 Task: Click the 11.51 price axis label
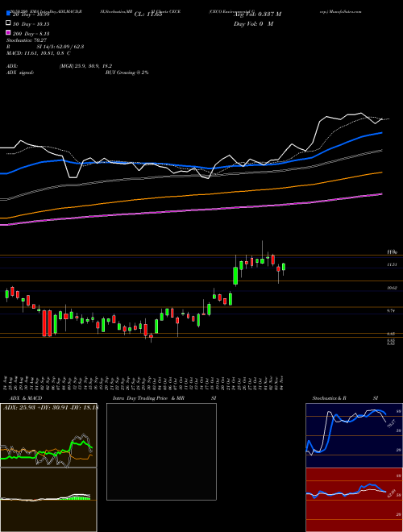[x=392, y=264]
